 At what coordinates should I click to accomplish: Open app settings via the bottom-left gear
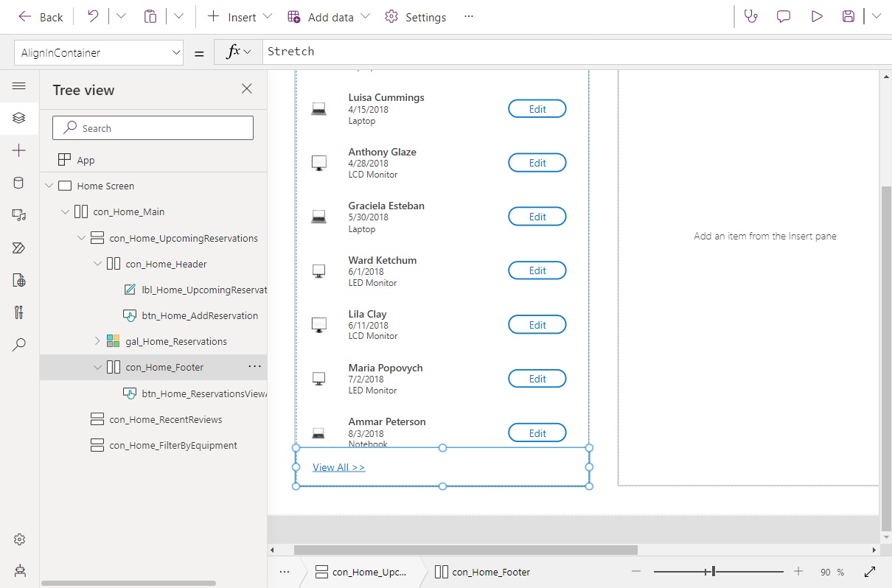(19, 539)
